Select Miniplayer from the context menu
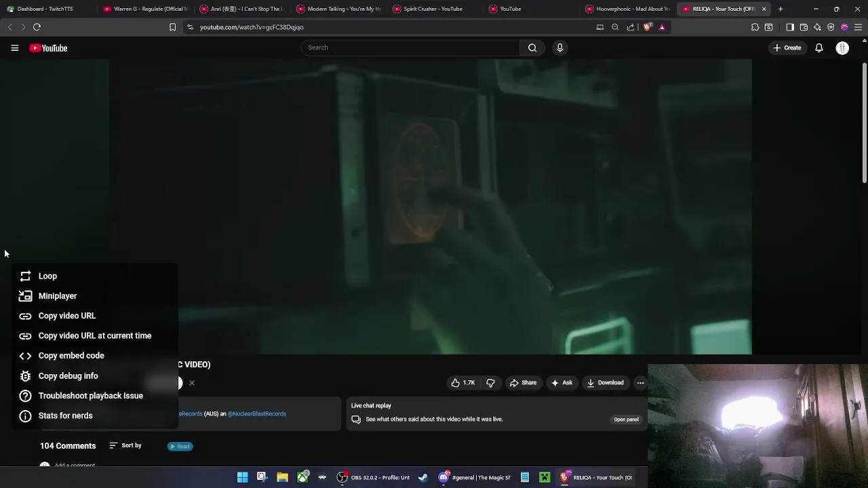Screen dimensions: 868x488 96,296
